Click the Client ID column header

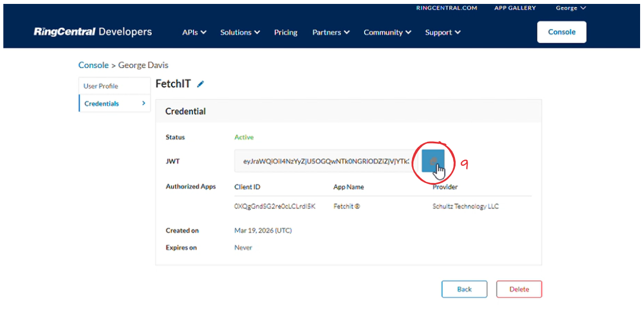pos(247,187)
